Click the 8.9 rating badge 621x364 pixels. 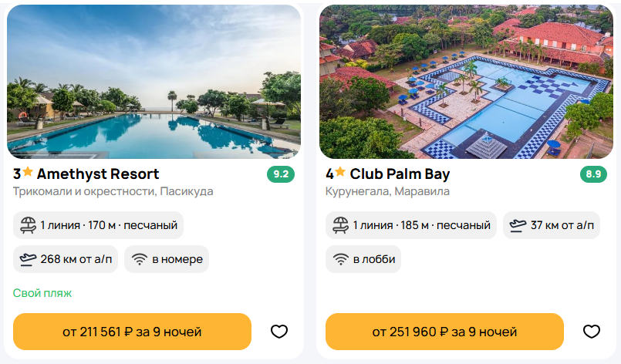coord(593,174)
